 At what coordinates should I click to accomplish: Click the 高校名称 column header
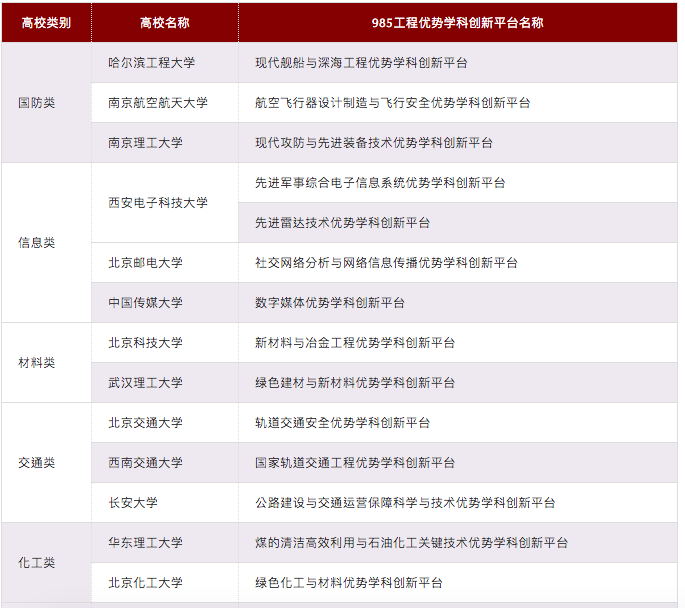point(165,23)
